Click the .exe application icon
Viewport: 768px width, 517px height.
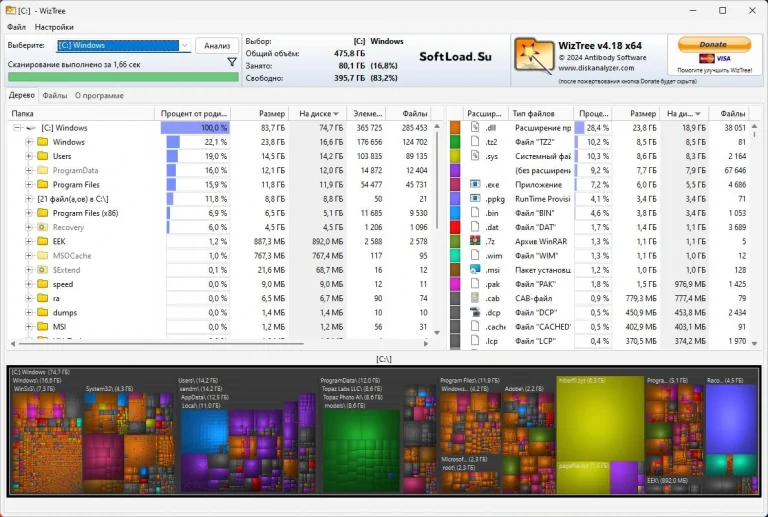475,185
